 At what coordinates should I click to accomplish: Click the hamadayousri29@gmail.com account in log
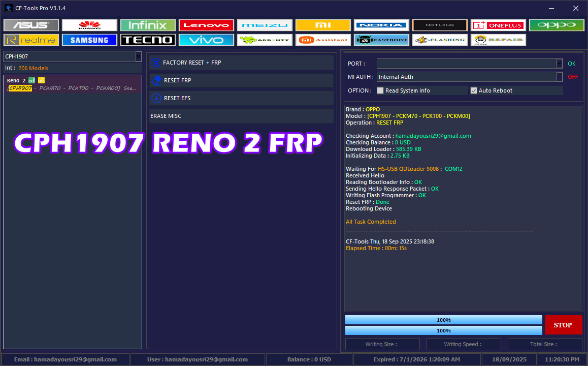pos(433,136)
